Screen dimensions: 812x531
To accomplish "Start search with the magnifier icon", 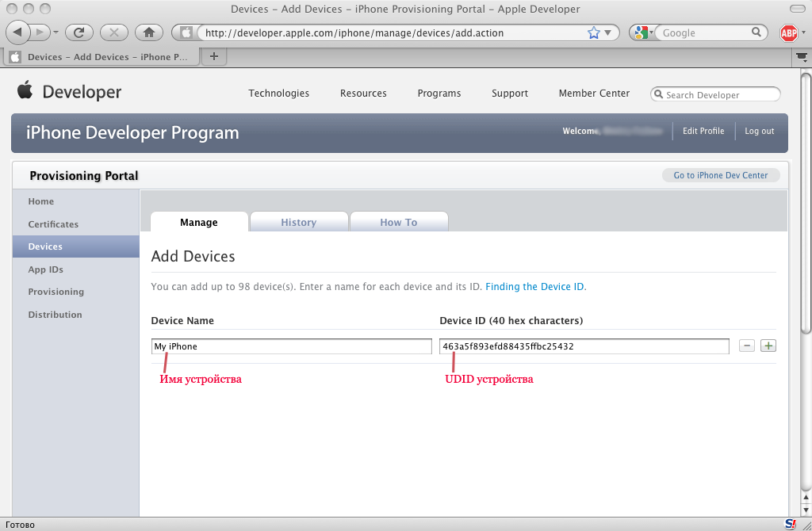I will pyautogui.click(x=756, y=32).
